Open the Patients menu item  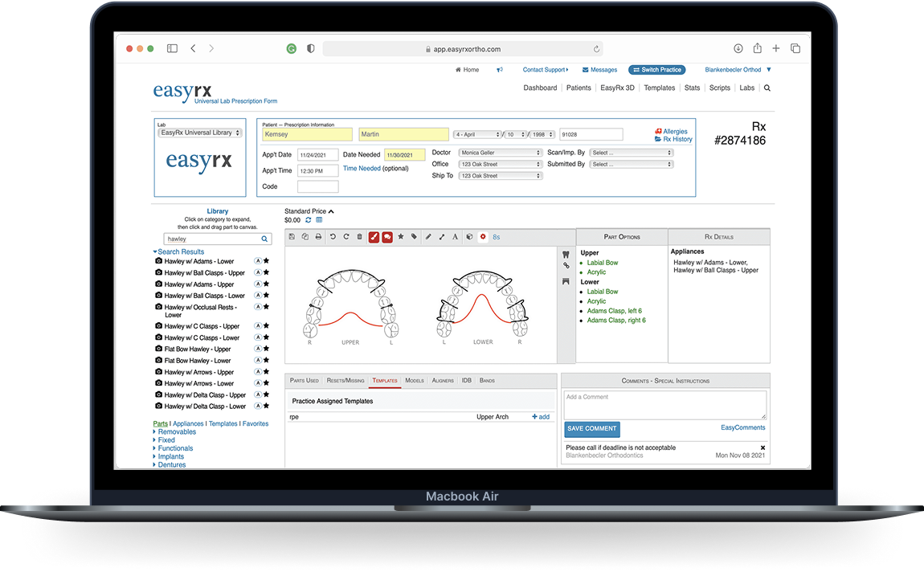tap(579, 88)
